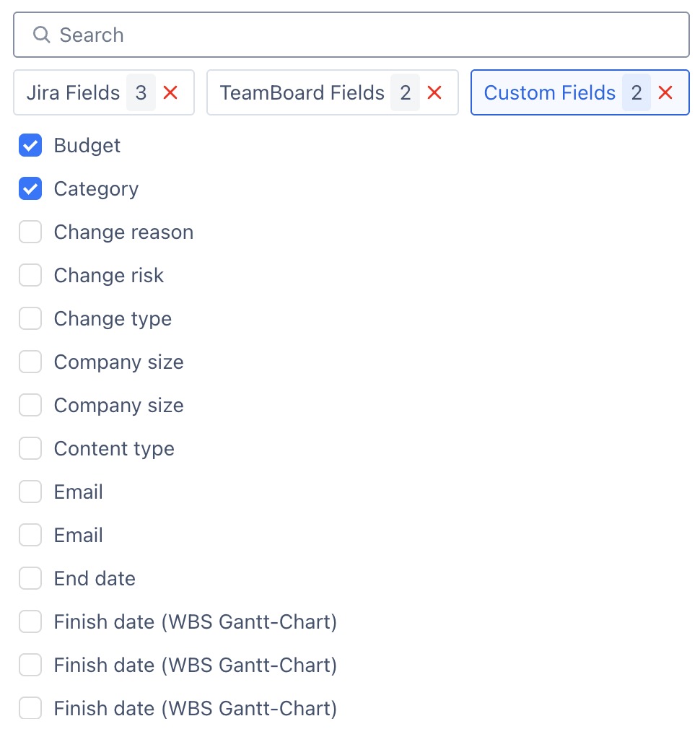700x729 pixels.
Task: Check the second Email checkbox
Action: coord(30,535)
